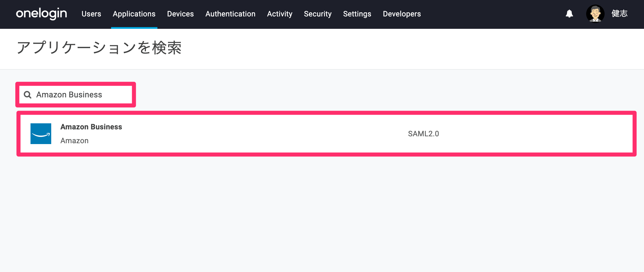Open the Devices menu

point(180,14)
